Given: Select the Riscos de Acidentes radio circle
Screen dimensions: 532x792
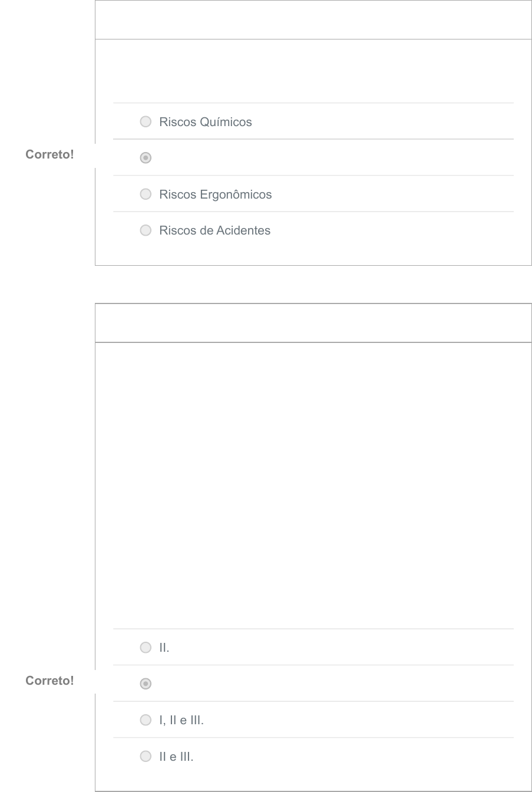Looking at the screenshot, I should click(146, 230).
